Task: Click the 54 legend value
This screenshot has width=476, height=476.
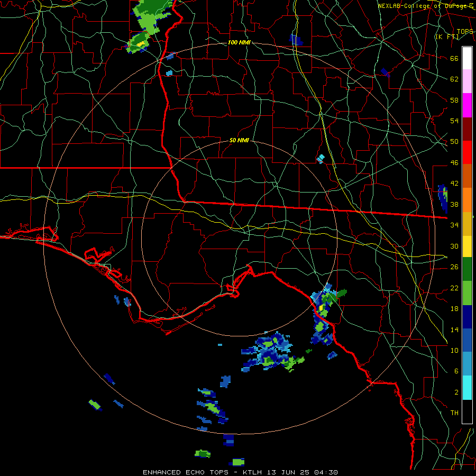Action: point(454,121)
